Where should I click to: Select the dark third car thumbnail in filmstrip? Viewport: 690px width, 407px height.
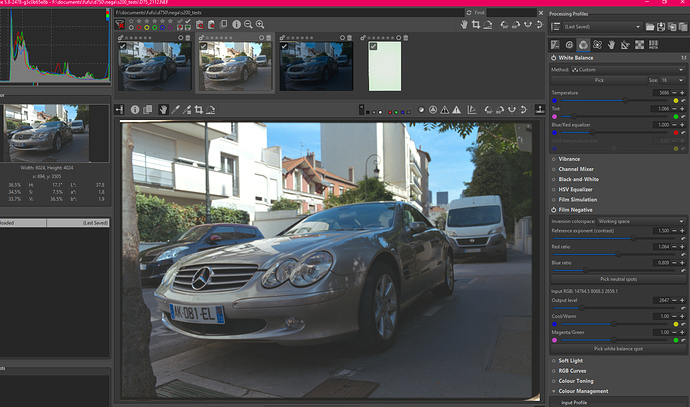coord(316,68)
